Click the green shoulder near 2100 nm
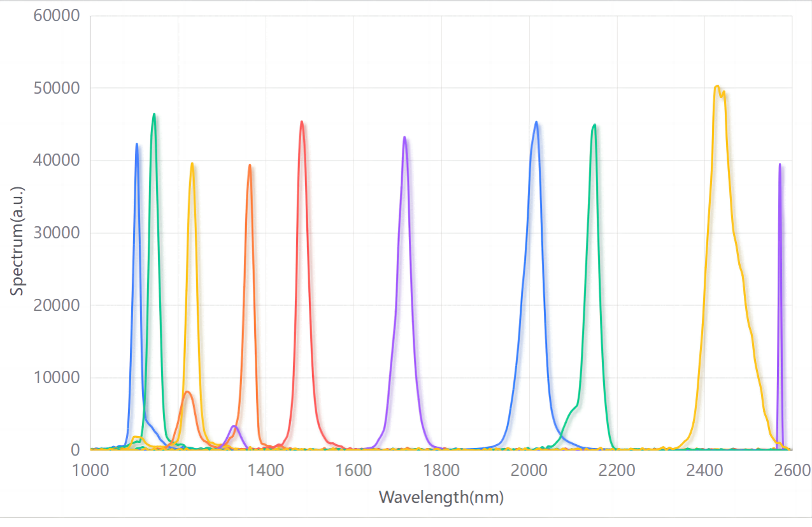 click(574, 408)
